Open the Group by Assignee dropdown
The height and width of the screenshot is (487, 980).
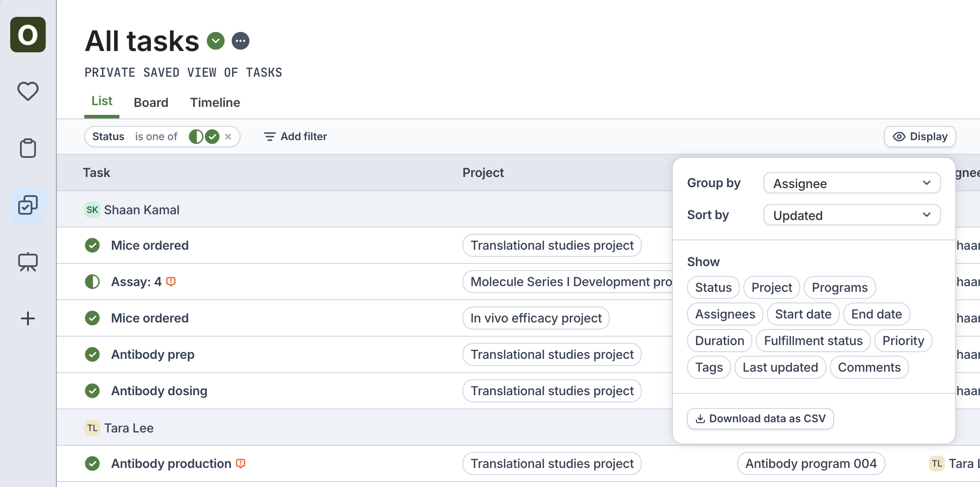[x=851, y=183]
